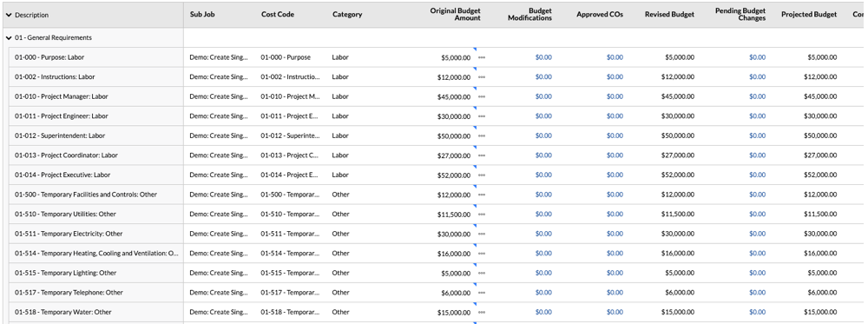Click Projected Budget $16,000.00 for Temporary Heating

pyautogui.click(x=820, y=253)
